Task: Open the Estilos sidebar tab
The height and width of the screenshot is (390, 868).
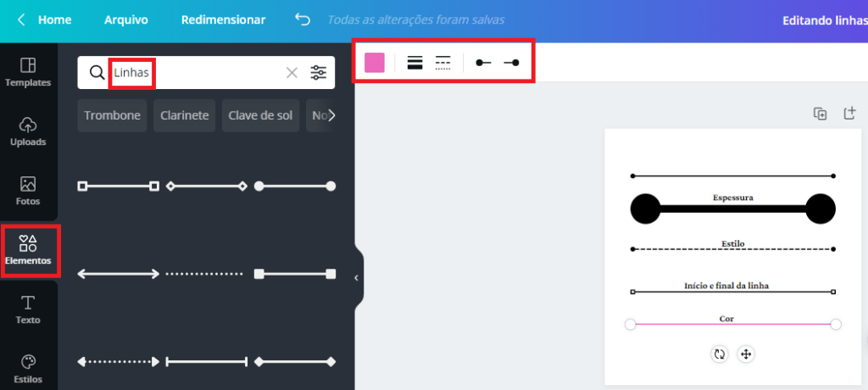Action: 28,369
